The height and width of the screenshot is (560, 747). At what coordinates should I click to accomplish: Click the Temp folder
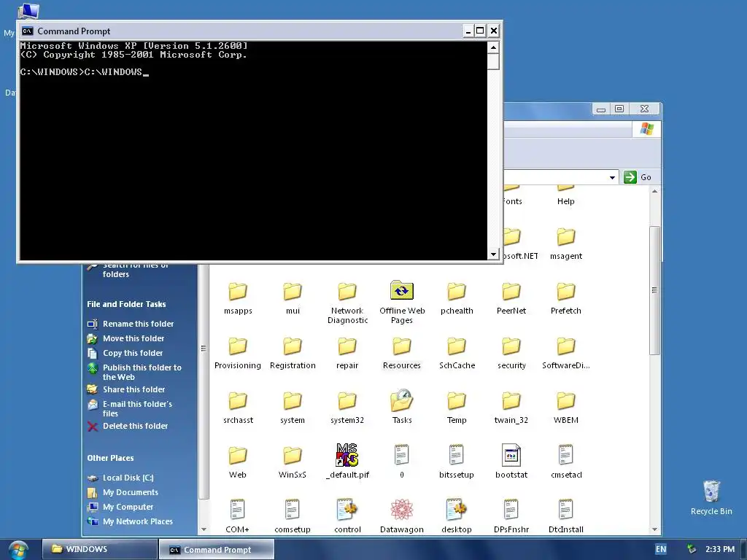(x=457, y=407)
